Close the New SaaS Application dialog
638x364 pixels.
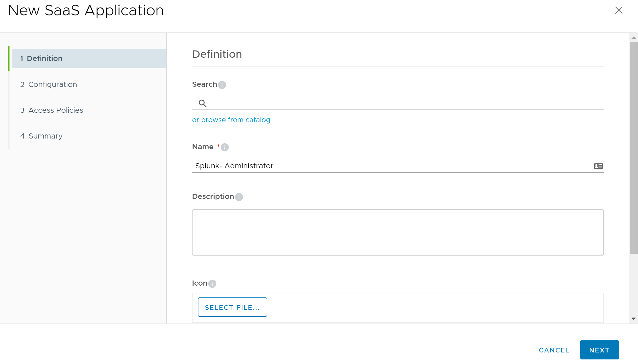coord(619,10)
